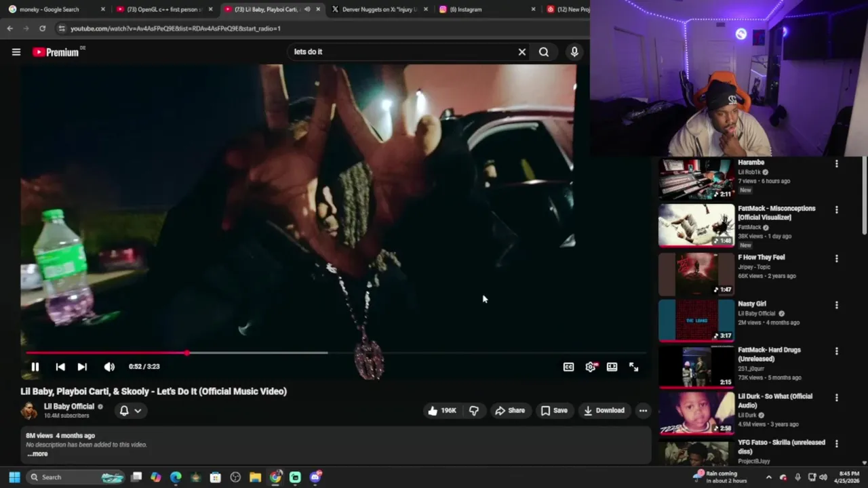Switch to the New Project tab
The height and width of the screenshot is (488, 868).
(x=568, y=9)
